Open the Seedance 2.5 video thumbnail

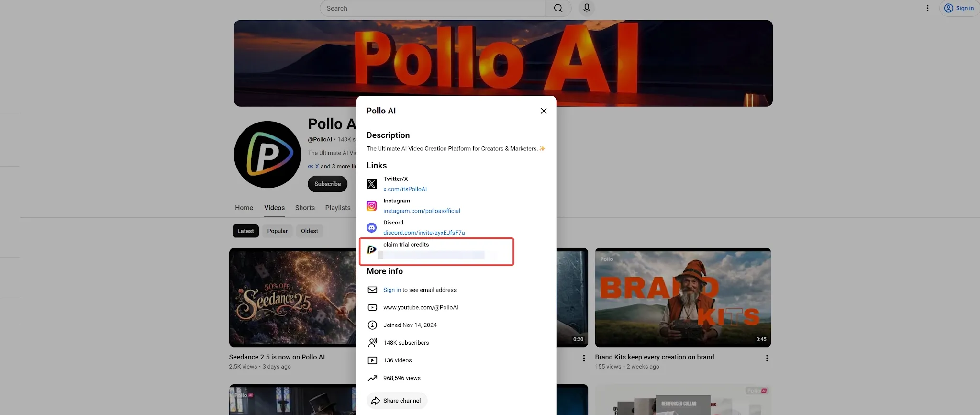coord(292,297)
